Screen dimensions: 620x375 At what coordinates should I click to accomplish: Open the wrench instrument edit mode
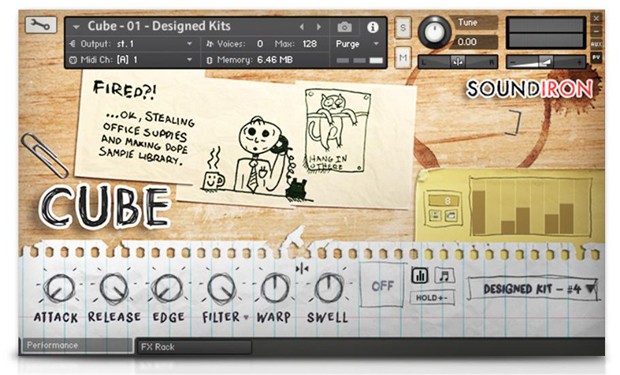(x=40, y=26)
